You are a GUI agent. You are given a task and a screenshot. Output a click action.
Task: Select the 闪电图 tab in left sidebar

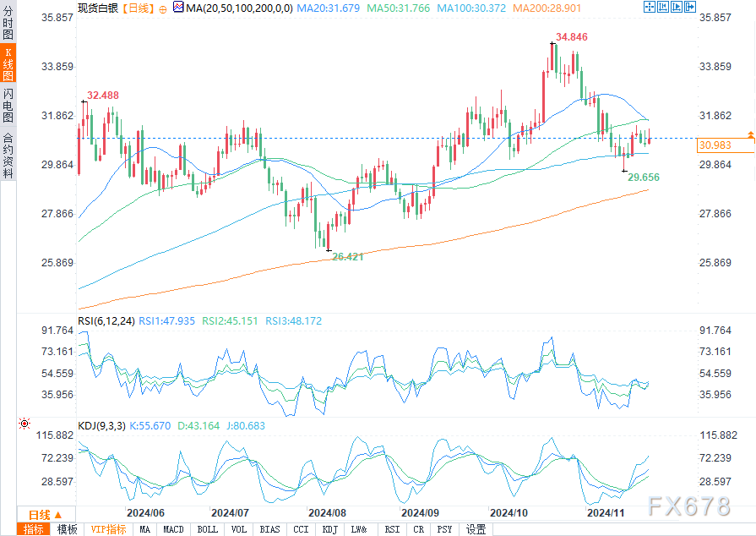click(8, 107)
